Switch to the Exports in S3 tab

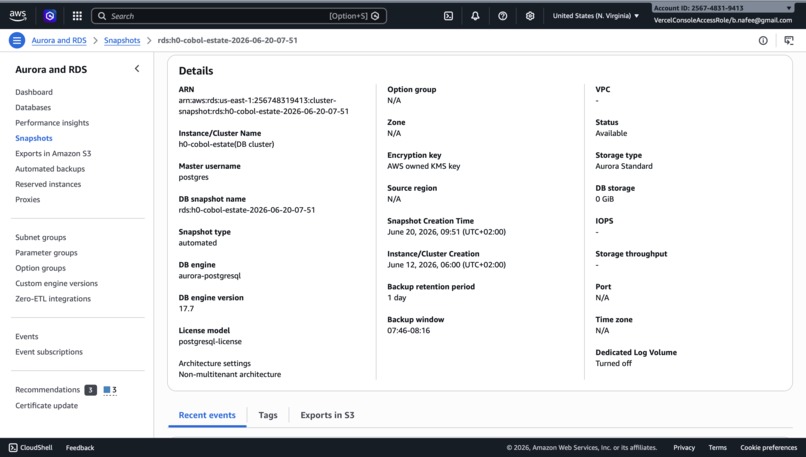pyautogui.click(x=327, y=415)
